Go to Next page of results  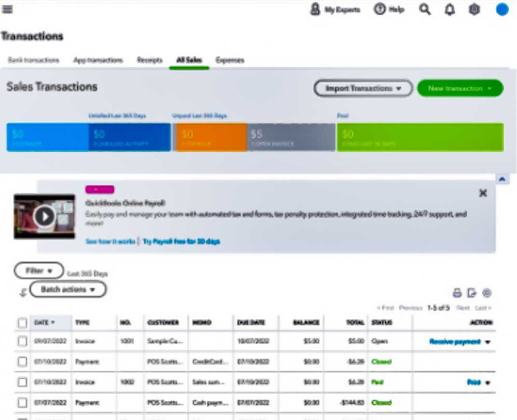(463, 308)
